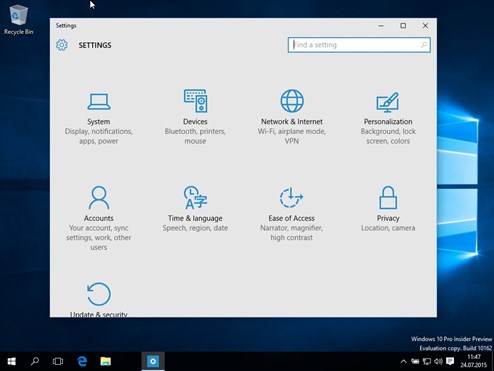Click the Personalization title text
The width and height of the screenshot is (494, 371).
(388, 122)
